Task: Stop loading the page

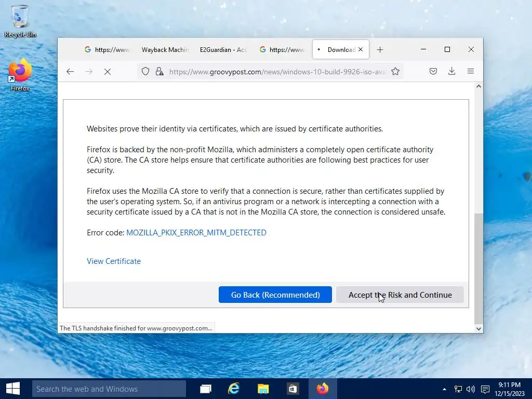Action: click(x=108, y=72)
